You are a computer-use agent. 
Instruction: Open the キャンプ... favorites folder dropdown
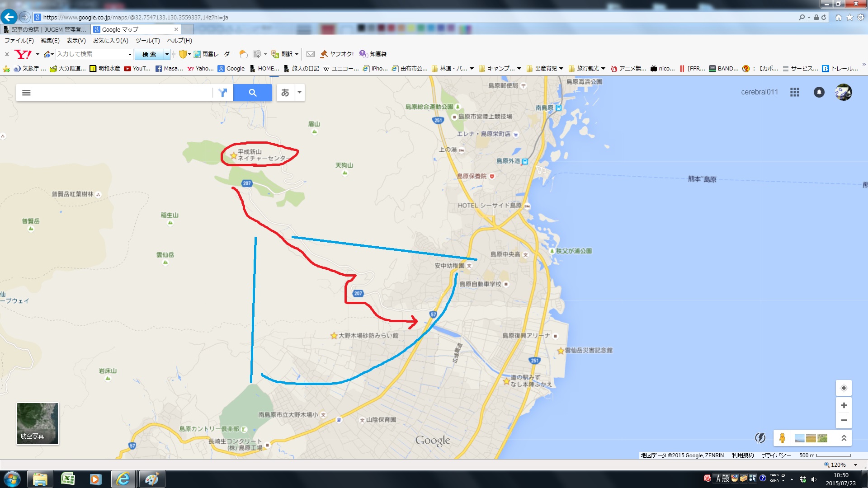click(x=519, y=69)
